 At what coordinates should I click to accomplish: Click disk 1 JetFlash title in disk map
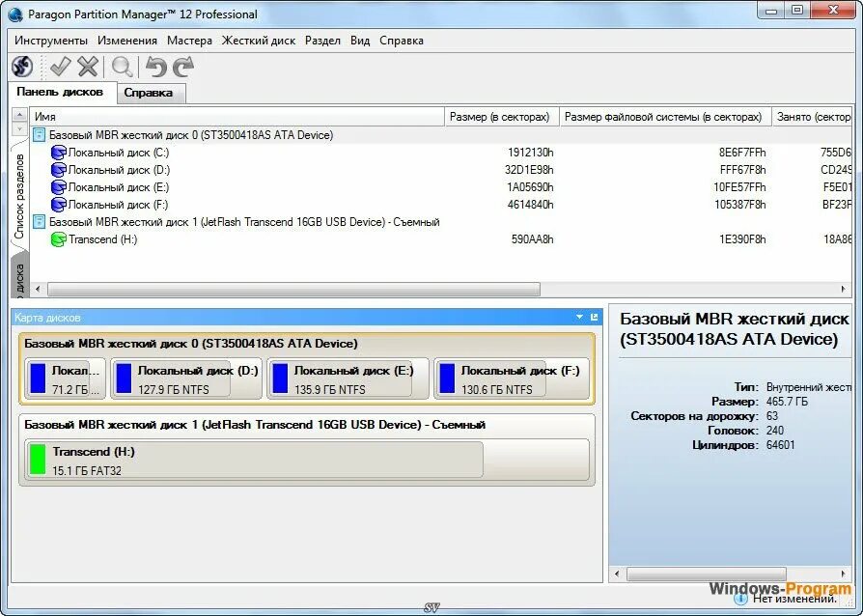(255, 425)
